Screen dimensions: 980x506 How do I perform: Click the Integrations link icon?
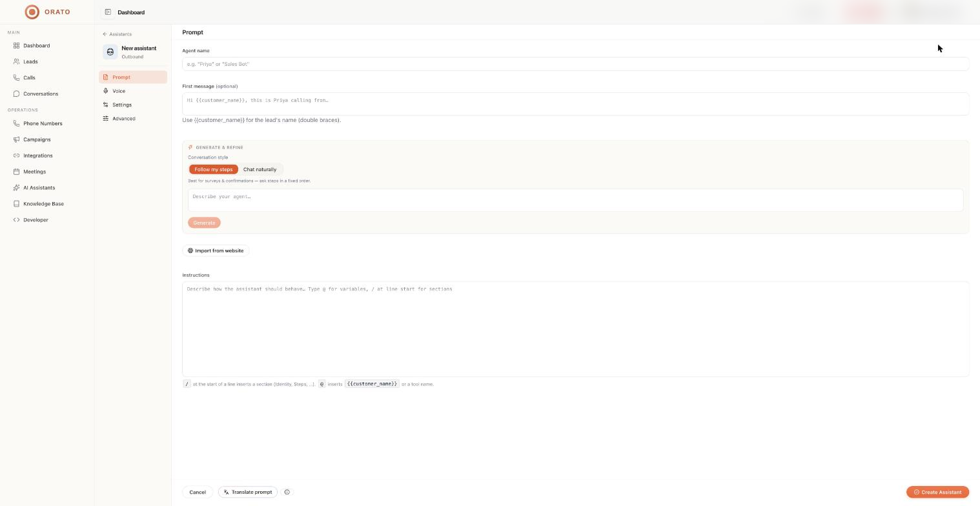tap(16, 156)
